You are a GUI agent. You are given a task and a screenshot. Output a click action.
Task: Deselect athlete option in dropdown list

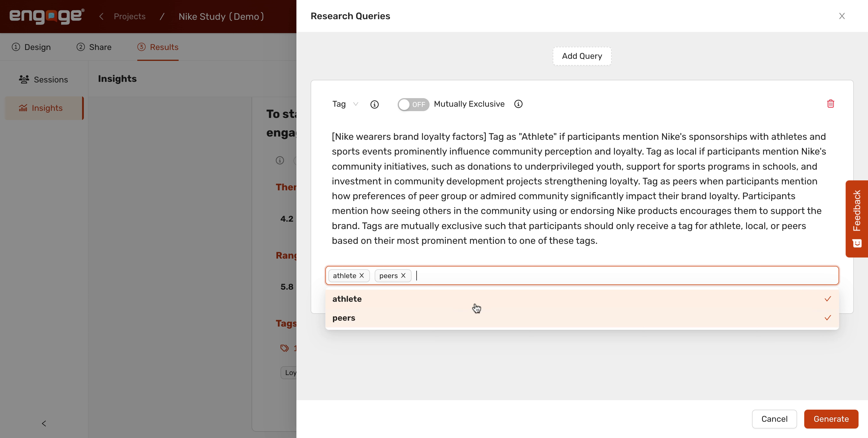(x=582, y=299)
